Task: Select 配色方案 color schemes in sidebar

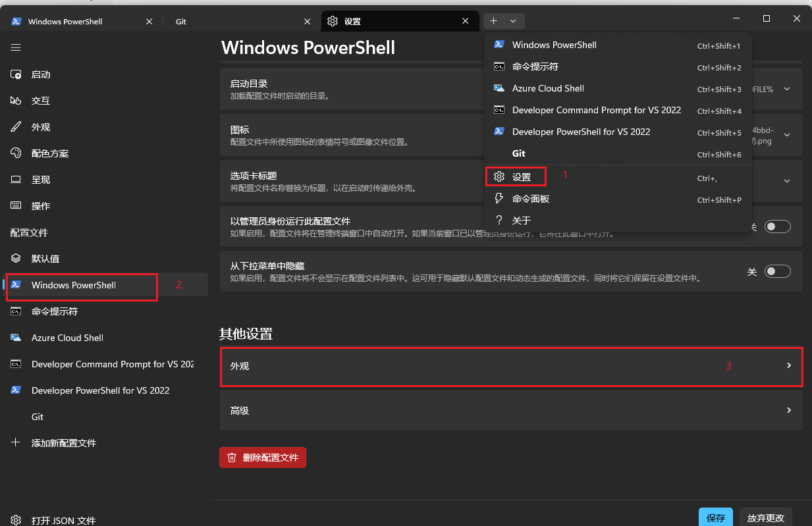Action: [50, 153]
